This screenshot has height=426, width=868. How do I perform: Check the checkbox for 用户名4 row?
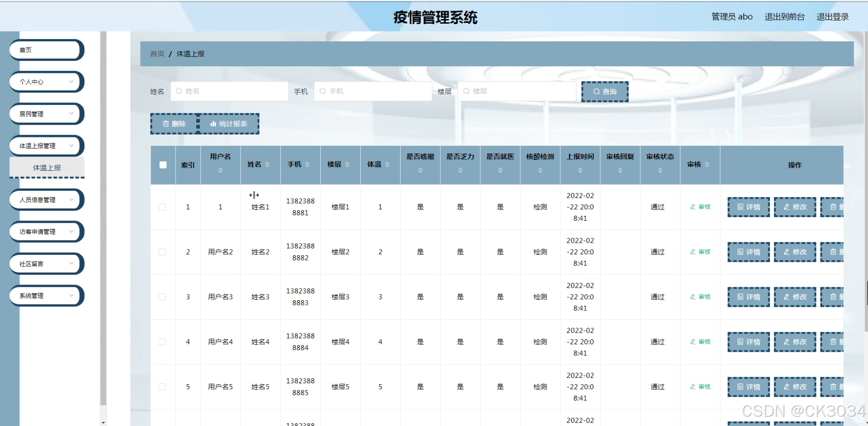point(162,342)
